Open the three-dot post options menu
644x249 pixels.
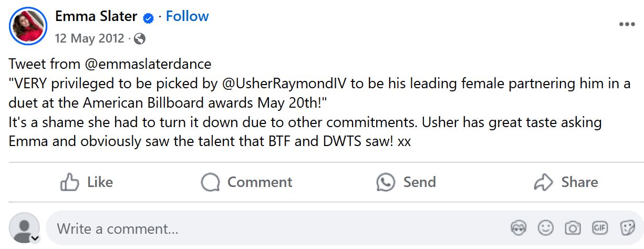(627, 25)
